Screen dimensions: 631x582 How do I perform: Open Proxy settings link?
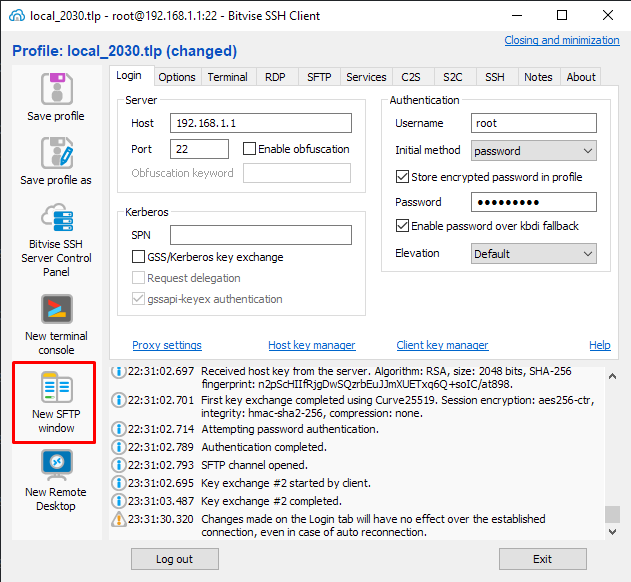pos(167,345)
